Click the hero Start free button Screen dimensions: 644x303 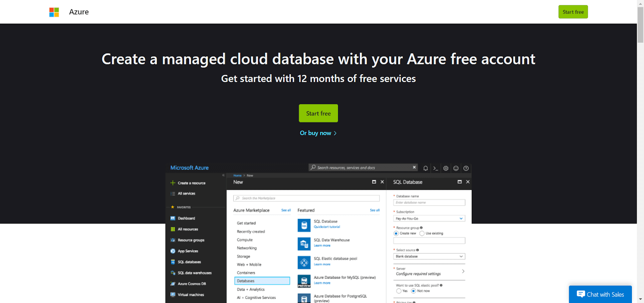pyautogui.click(x=318, y=113)
